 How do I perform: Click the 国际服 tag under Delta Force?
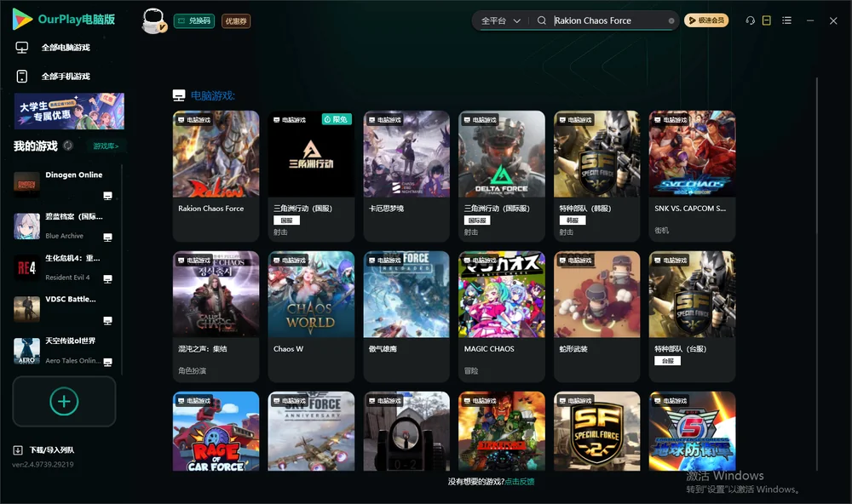476,220
